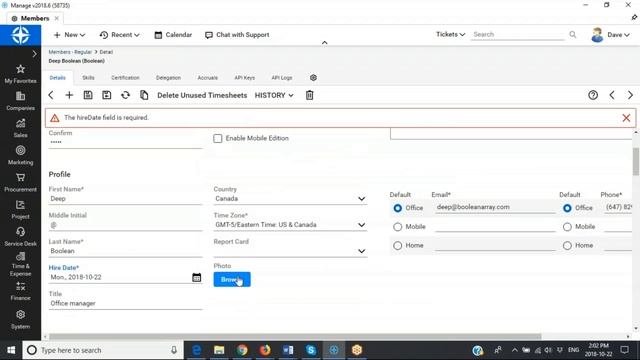Viewport: 640px width, 360px height.
Task: Open the Hire Date calendar picker
Action: point(196,277)
